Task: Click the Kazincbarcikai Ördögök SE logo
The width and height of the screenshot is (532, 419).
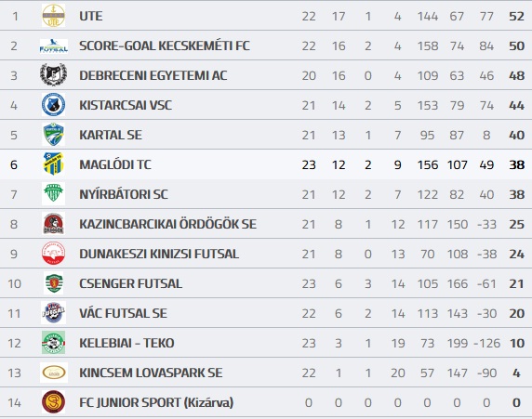Action: click(x=53, y=223)
